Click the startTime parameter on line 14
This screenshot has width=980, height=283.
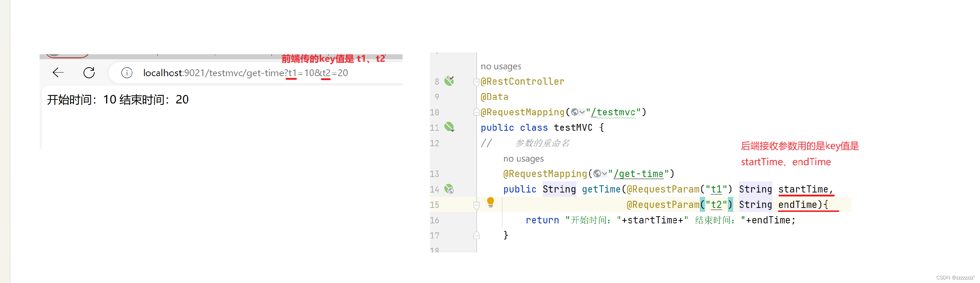803,189
